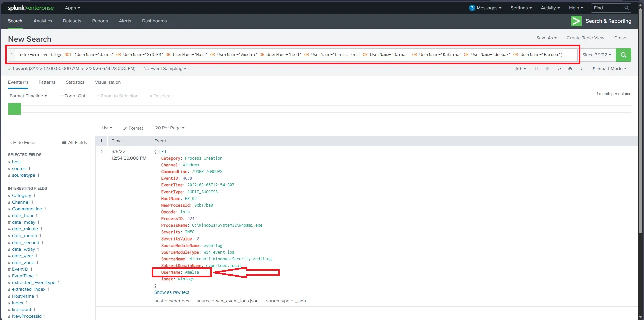This screenshot has width=644, height=320.
Task: Run the search using the green magnifier button
Action: pyautogui.click(x=623, y=55)
